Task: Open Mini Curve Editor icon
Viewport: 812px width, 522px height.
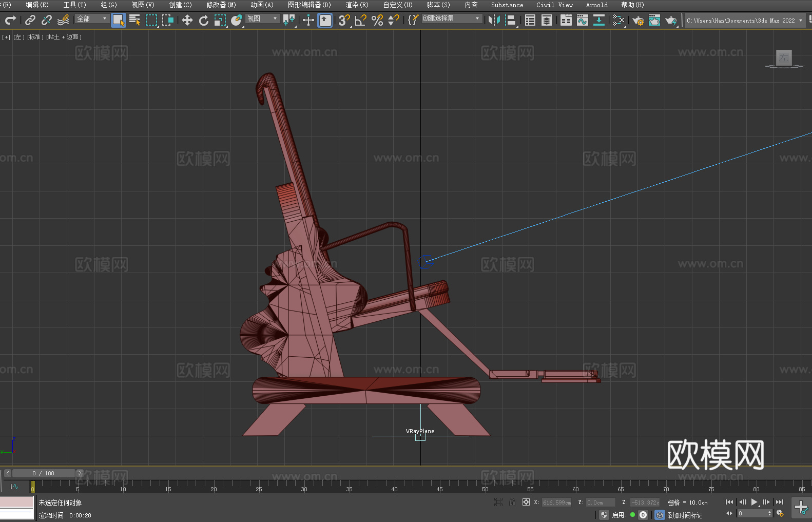Action: point(14,486)
